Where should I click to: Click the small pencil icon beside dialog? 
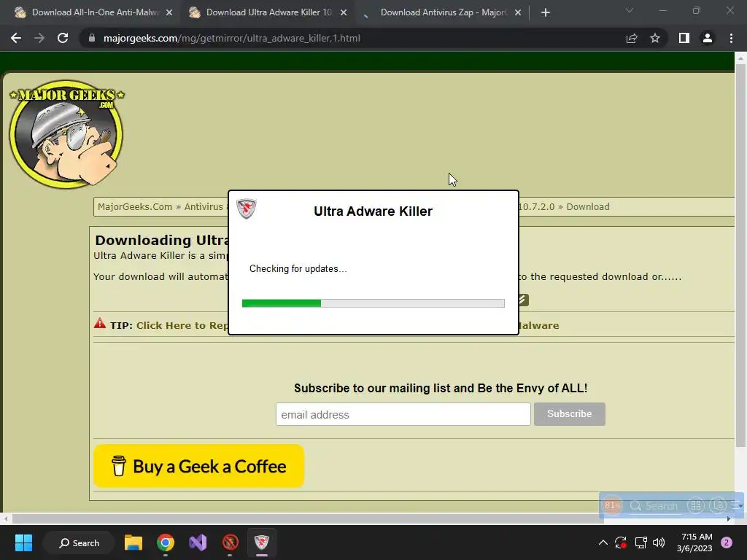(x=523, y=300)
